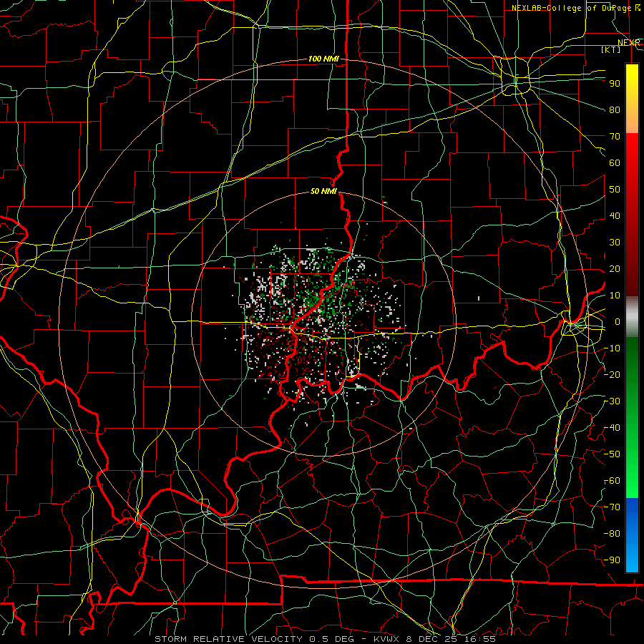Select the positive 80 scale value
Image resolution: width=644 pixels, height=644 pixels.
[615, 110]
